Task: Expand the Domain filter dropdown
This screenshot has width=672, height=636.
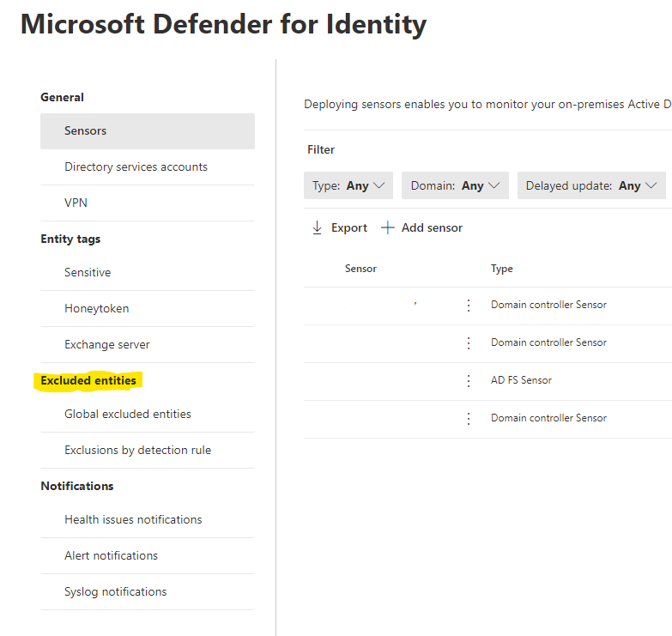Action: pos(455,185)
